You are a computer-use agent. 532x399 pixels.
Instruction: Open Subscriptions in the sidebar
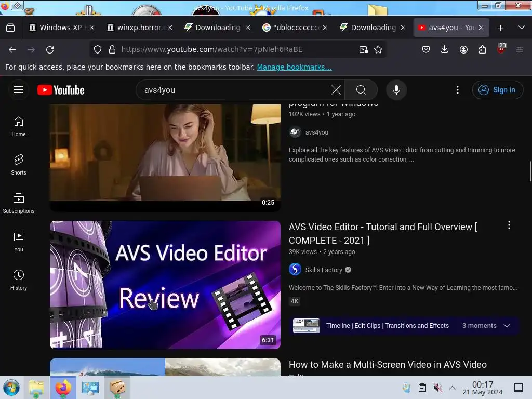[x=19, y=203]
